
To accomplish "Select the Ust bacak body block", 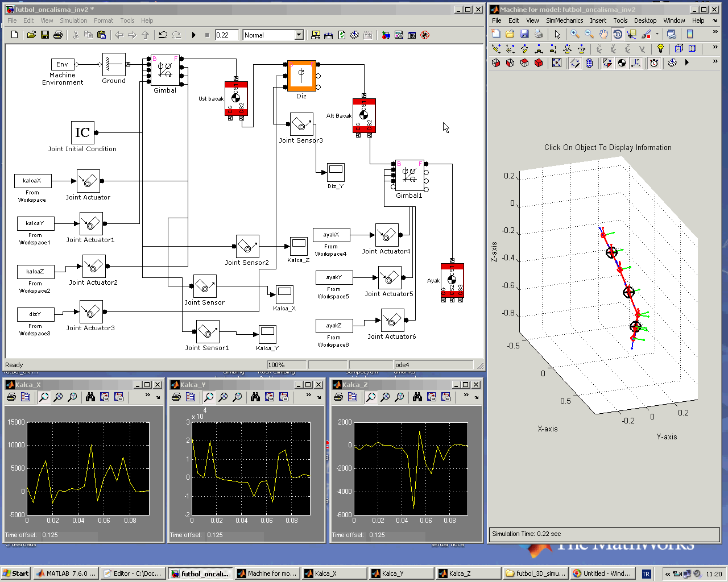I will point(236,99).
